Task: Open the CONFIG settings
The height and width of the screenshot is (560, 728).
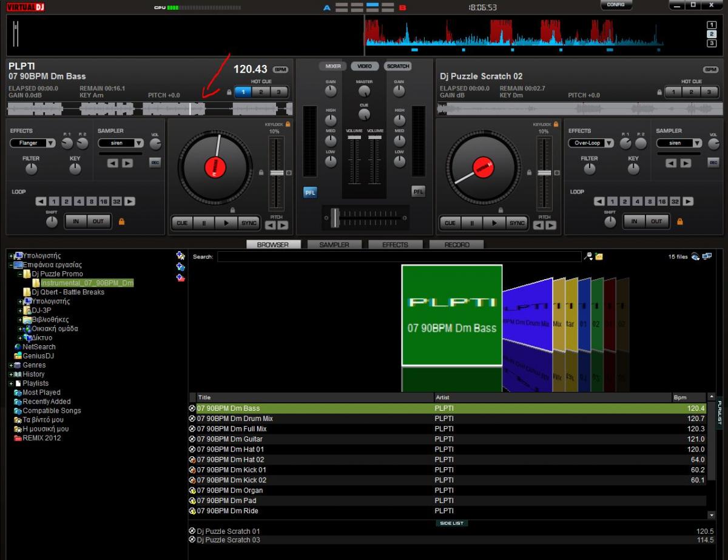Action: 616,5
